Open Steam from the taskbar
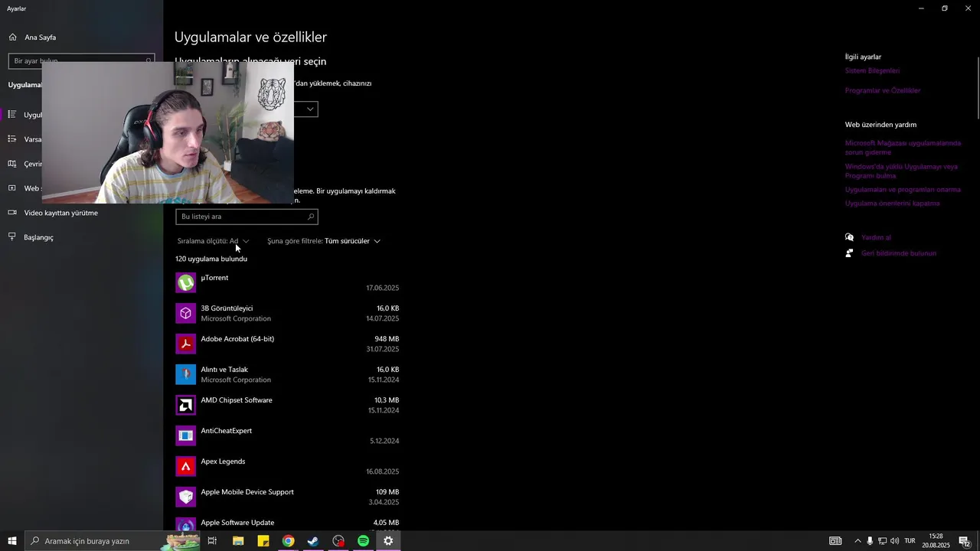 click(313, 541)
